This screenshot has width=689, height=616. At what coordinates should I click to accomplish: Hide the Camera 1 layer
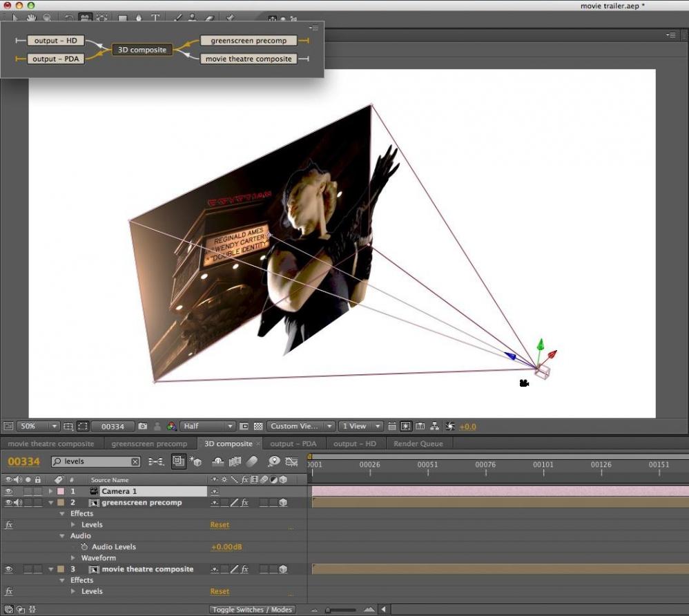pyautogui.click(x=8, y=491)
